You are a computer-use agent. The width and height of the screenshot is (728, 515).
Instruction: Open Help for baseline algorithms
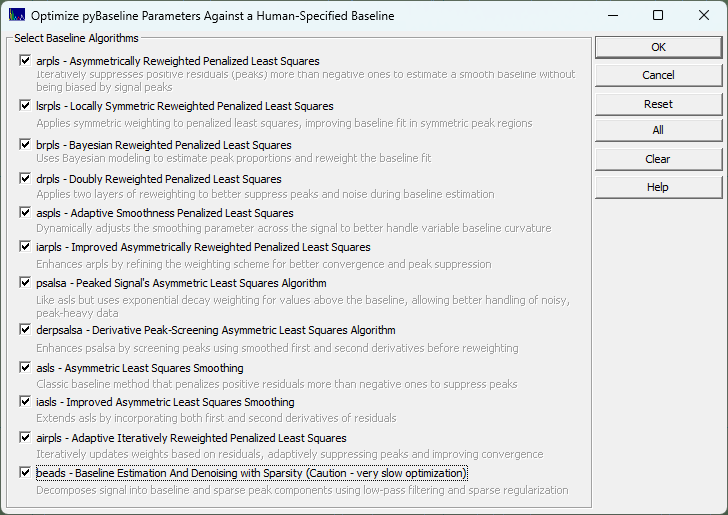pyautogui.click(x=658, y=187)
